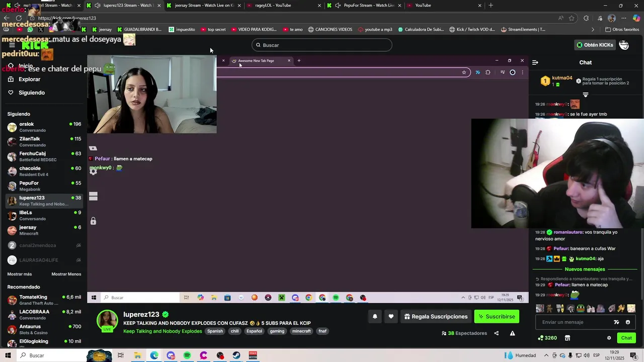Open Steam from Windows taskbar
This screenshot has height=362, width=644.
(x=236, y=355)
